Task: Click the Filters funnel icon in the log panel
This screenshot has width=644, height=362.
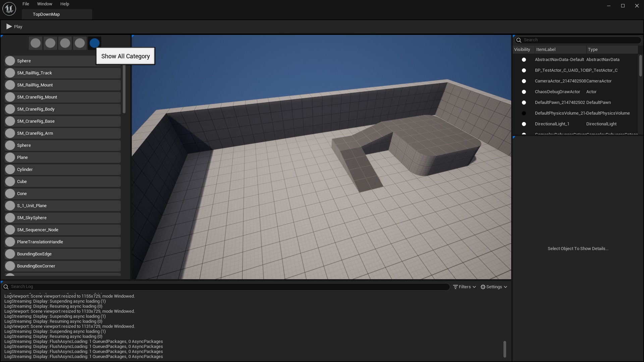Action: [455, 287]
